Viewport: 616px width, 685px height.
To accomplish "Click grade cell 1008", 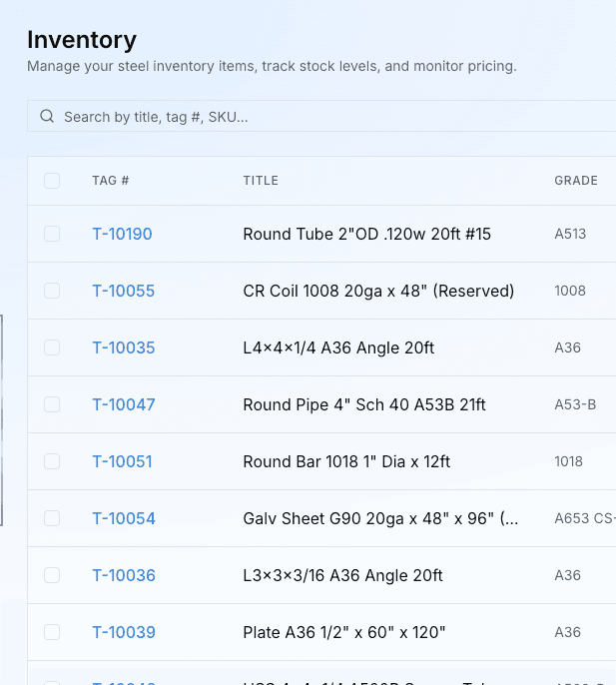I will coord(570,291).
